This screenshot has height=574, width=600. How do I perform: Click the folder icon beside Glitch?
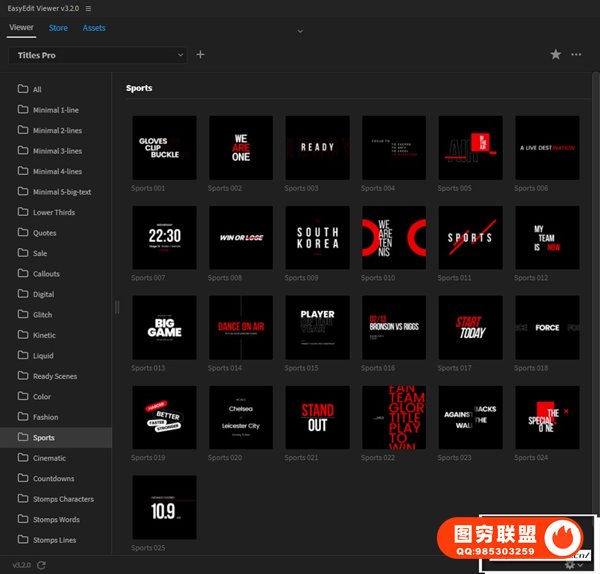[22, 314]
